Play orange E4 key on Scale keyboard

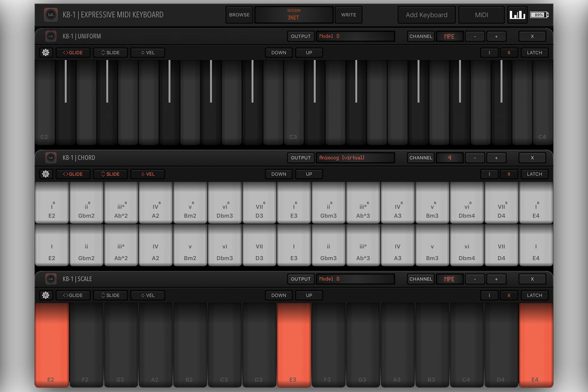tap(536, 344)
